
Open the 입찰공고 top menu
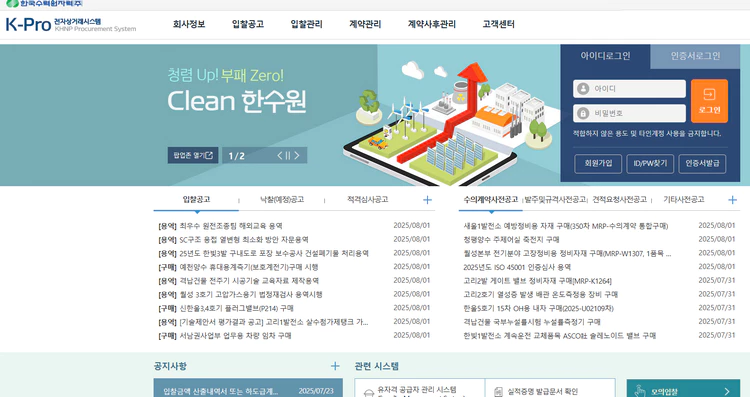click(x=248, y=24)
